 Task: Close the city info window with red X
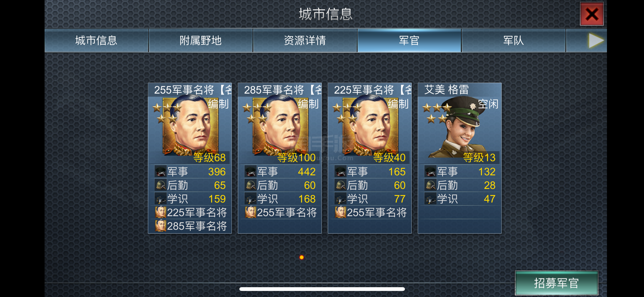pos(592,14)
